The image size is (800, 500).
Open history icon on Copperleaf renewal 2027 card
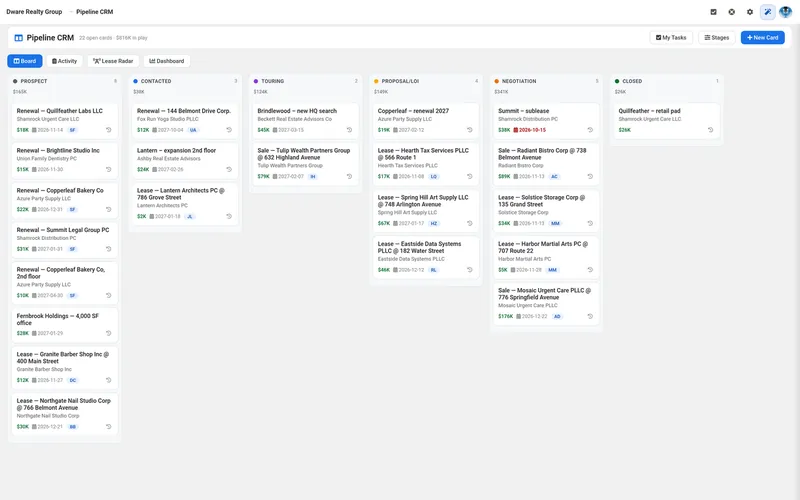(470, 130)
